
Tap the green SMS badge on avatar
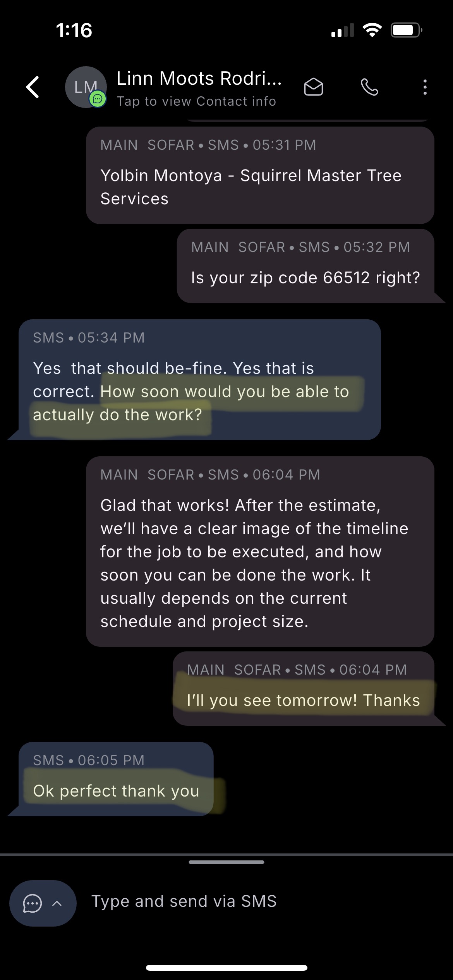(x=98, y=99)
